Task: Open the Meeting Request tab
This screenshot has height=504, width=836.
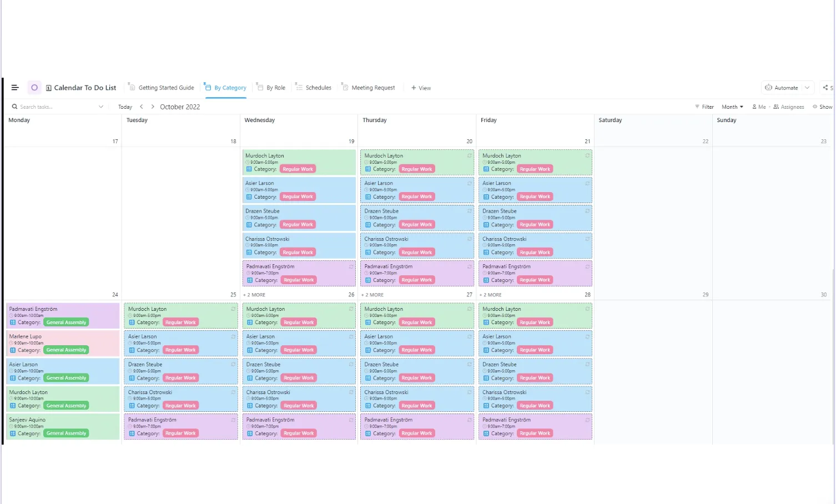Action: (368, 88)
